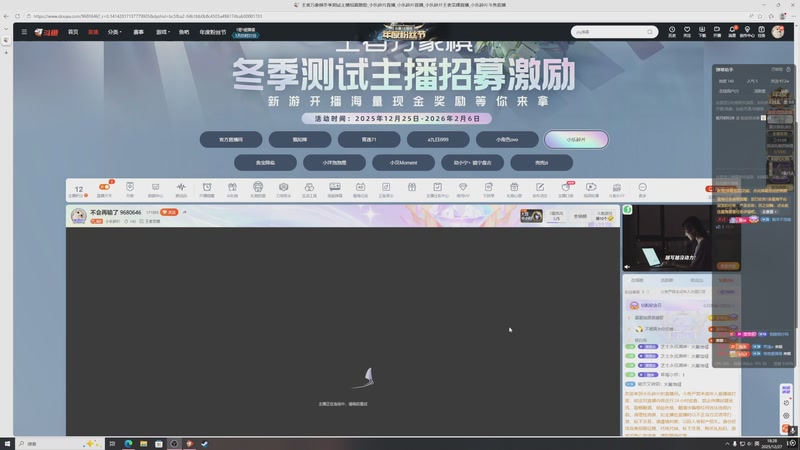This screenshot has height=450, width=800.
Task: Open the AI gift tool icon
Action: (232, 189)
